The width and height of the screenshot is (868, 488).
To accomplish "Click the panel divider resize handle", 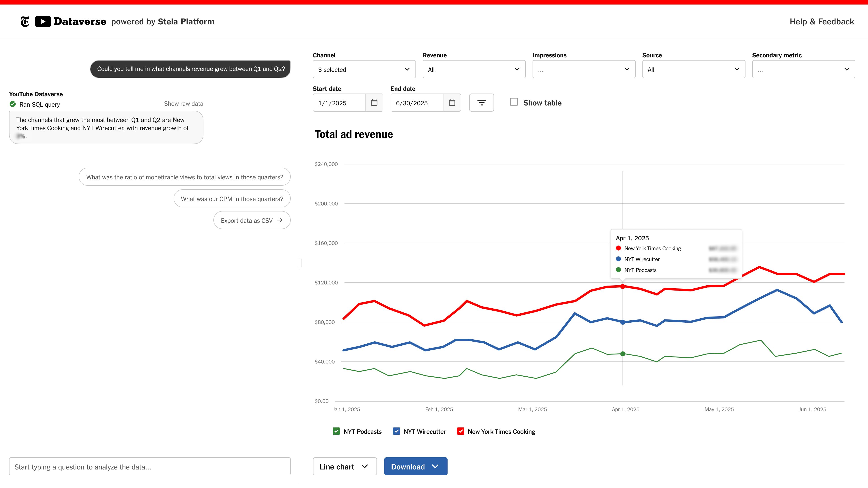I will pyautogui.click(x=300, y=263).
